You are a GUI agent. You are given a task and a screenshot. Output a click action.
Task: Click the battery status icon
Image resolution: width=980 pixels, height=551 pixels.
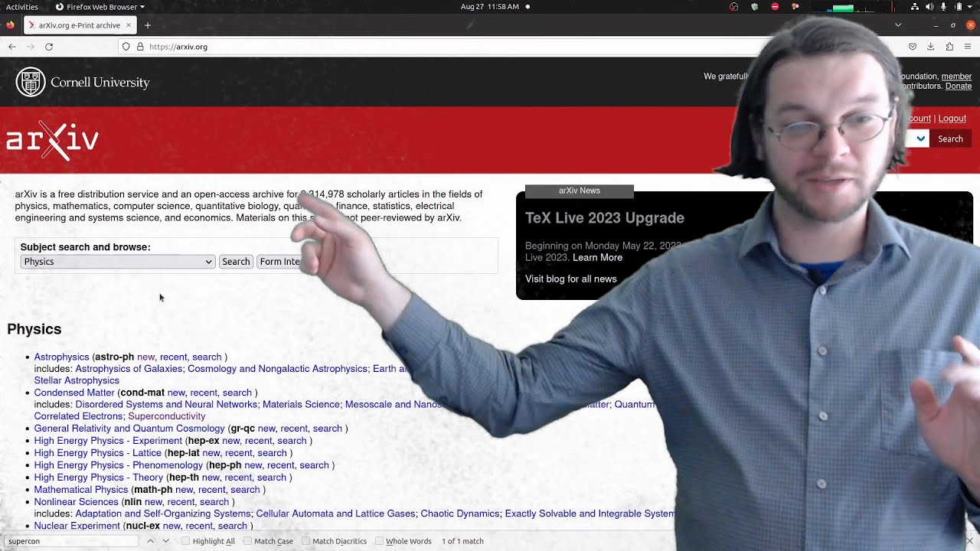coord(959,7)
